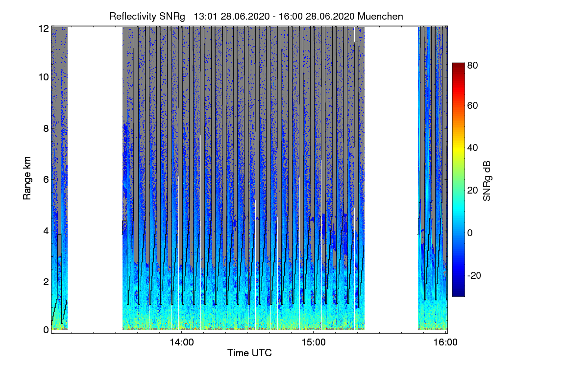Click the colorbar value label 80
The width and height of the screenshot is (588, 392).
point(473,65)
